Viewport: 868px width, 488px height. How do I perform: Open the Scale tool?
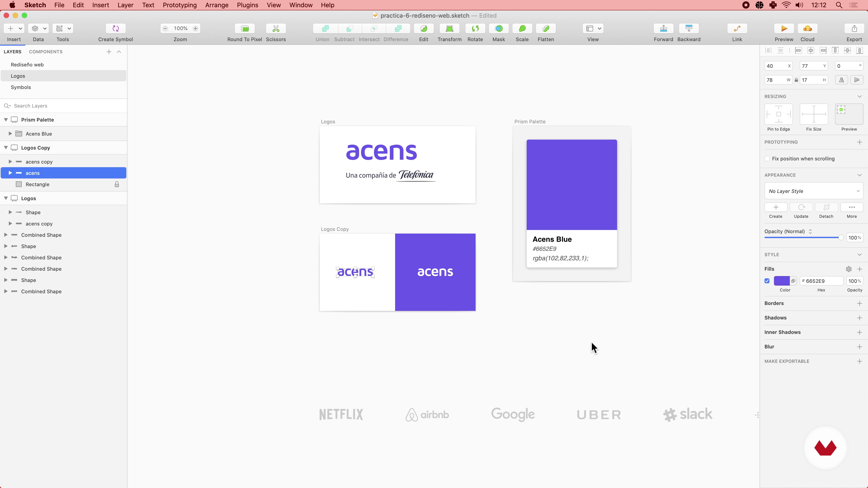[522, 29]
